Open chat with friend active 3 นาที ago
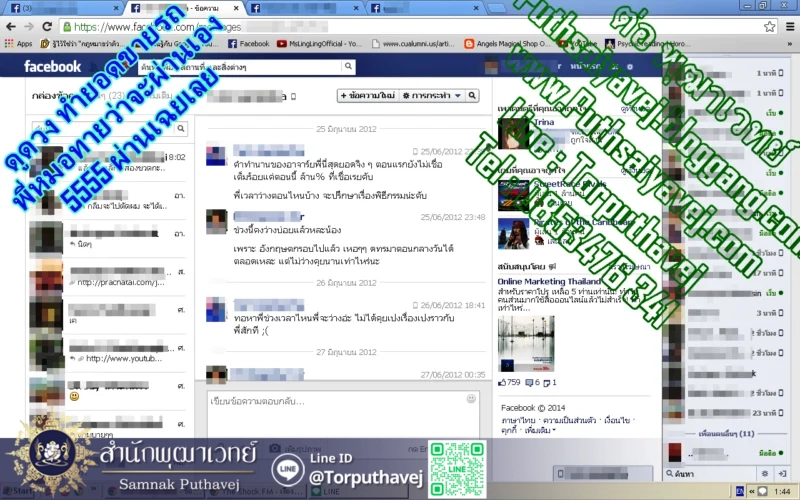 [726, 313]
